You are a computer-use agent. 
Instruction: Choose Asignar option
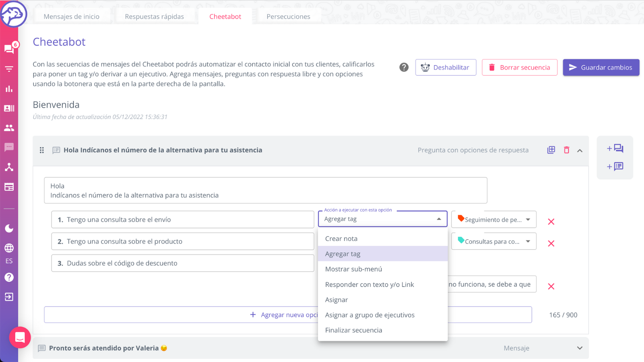click(x=383, y=300)
